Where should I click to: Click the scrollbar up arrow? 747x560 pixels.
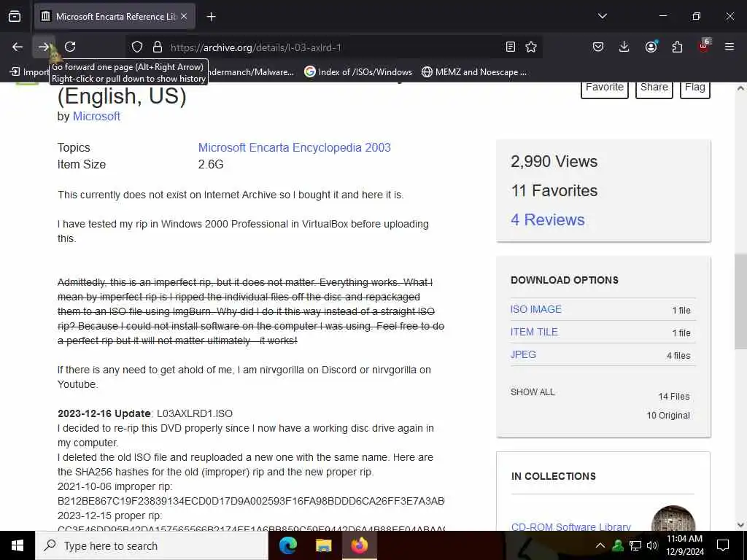740,88
